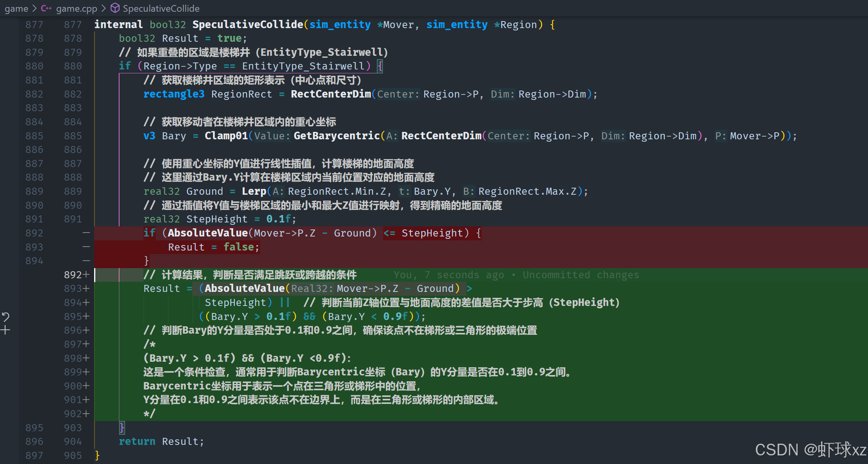This screenshot has width=868, height=464.
Task: Click the RegionRect variable declaration on line 882
Action: tap(241, 94)
